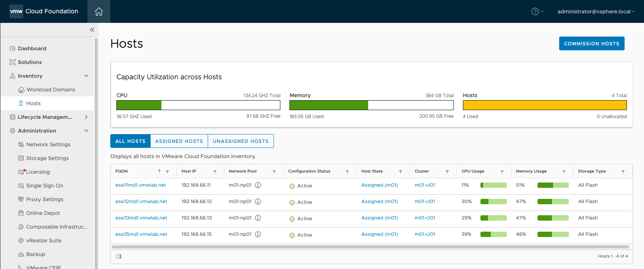Click the Backup icon in sidebar

tap(21, 254)
